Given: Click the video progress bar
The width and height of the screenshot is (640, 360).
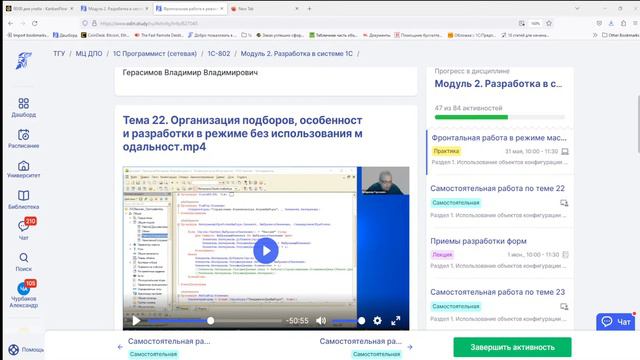Looking at the screenshot, I should coord(215,321).
